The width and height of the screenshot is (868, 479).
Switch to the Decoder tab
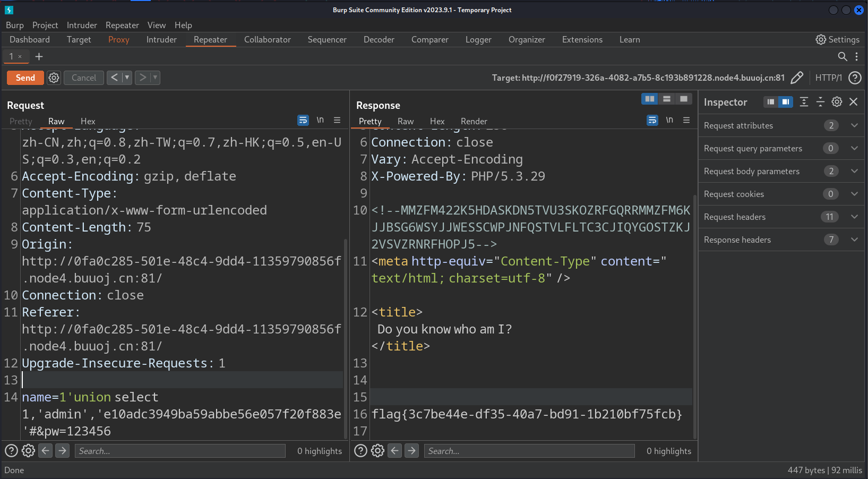379,39
